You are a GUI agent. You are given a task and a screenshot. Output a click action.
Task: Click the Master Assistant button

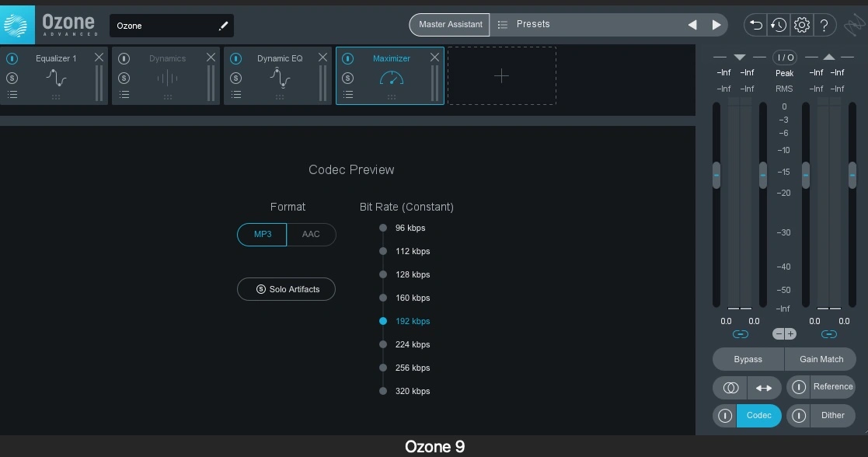coord(450,24)
